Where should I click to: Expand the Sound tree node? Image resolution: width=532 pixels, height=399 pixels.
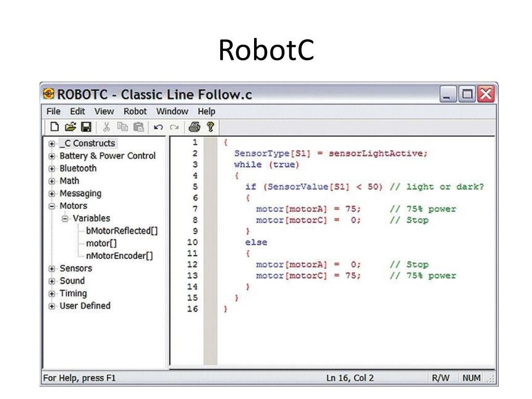tap(51, 281)
